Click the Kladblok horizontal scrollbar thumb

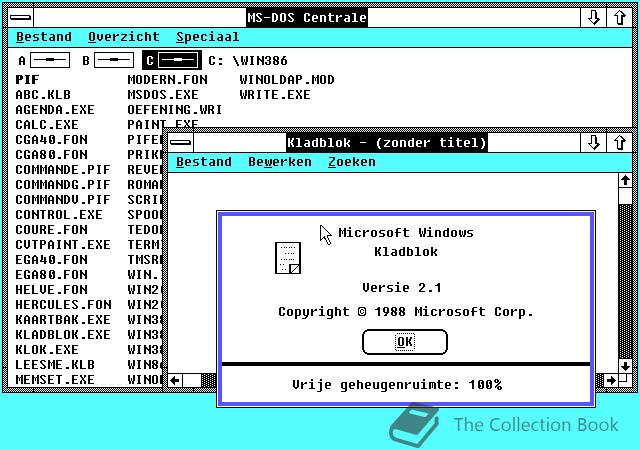[192, 381]
